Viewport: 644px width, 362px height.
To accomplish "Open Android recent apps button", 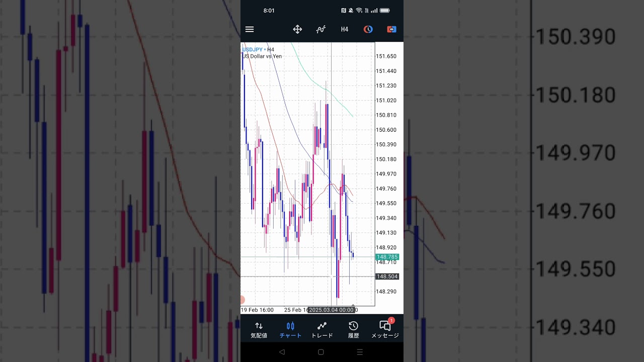I will [360, 352].
